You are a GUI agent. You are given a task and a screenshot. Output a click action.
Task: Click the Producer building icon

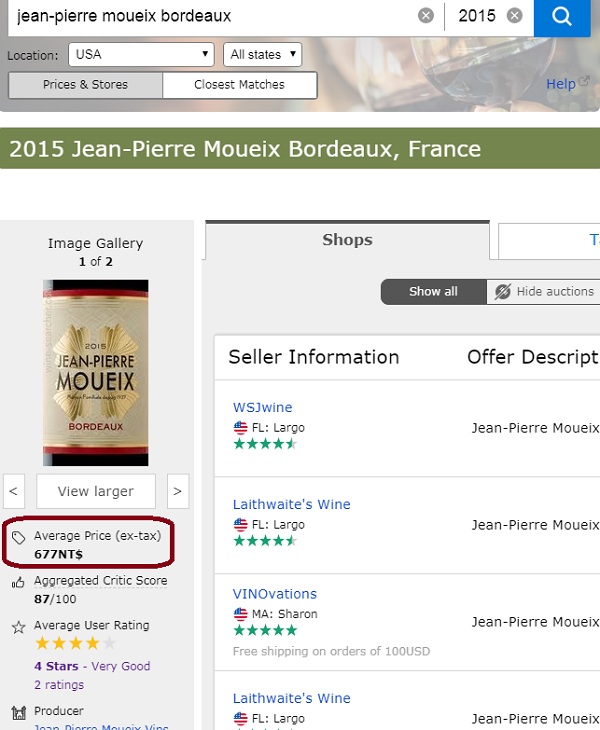tap(18, 712)
